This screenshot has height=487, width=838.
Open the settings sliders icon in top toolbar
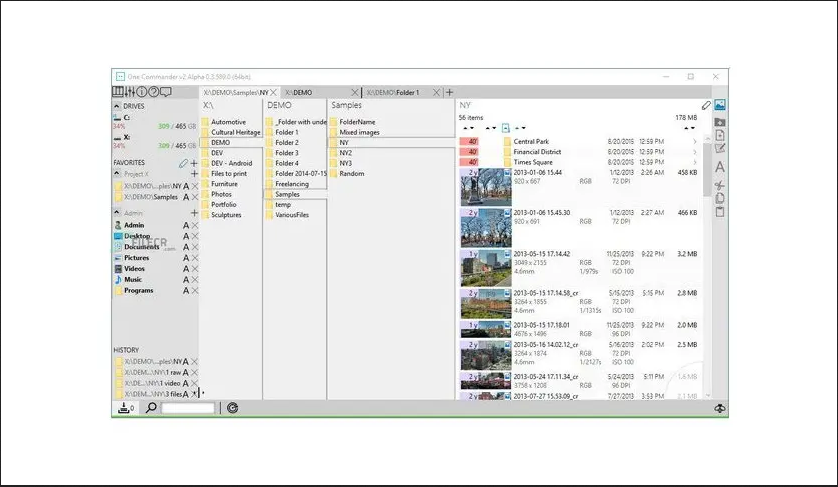(129, 93)
